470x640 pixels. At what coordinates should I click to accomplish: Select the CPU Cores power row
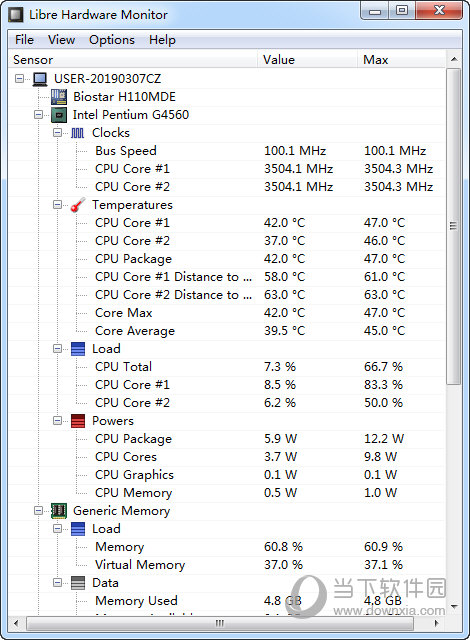click(x=227, y=456)
